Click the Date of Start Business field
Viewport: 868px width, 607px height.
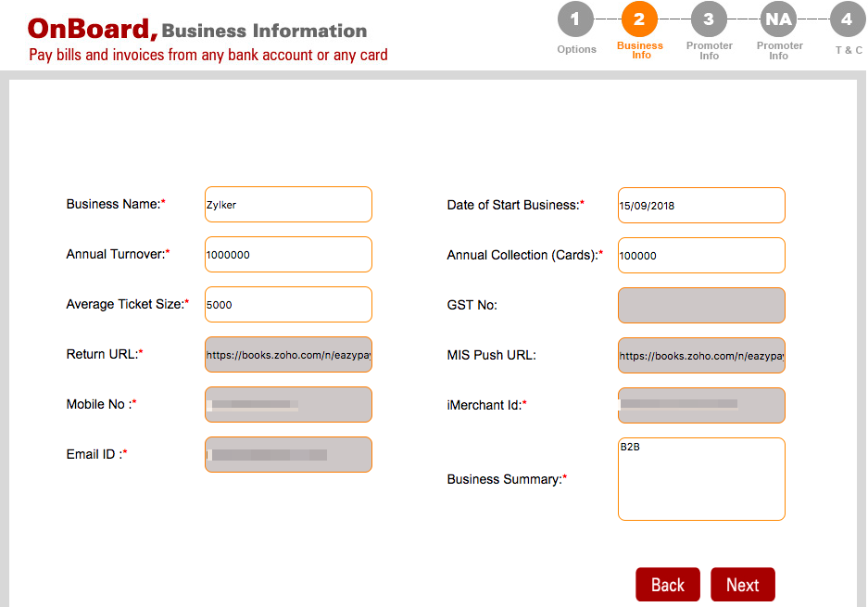(x=700, y=205)
